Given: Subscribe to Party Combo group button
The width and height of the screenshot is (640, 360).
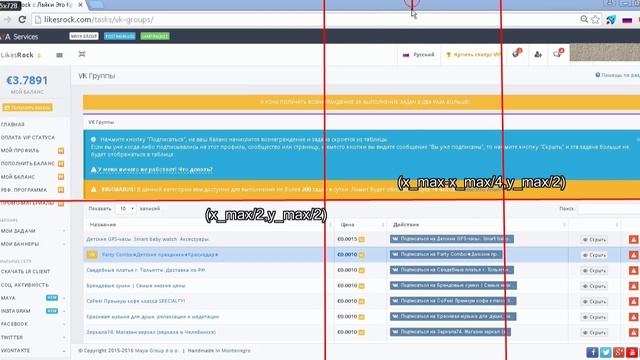Looking at the screenshot, I should coord(446,254).
